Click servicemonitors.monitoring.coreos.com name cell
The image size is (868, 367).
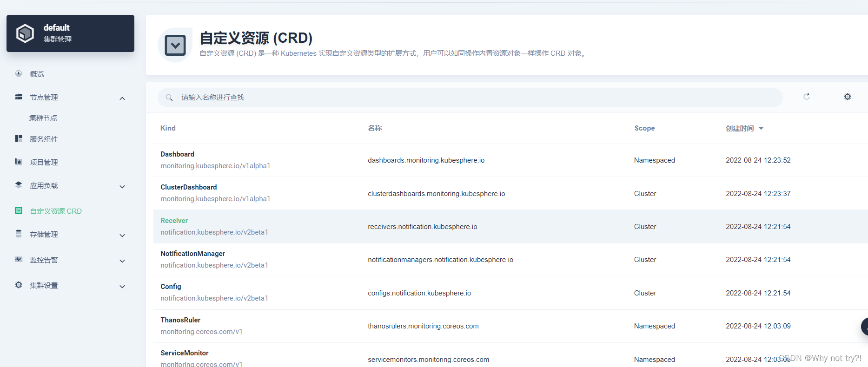point(429,360)
